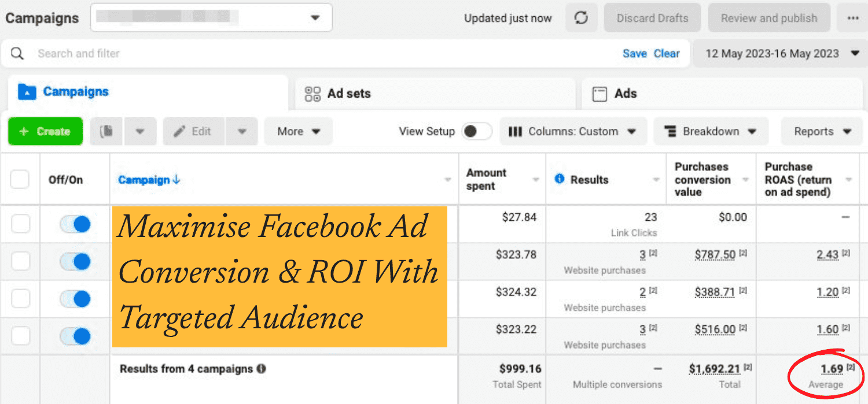Open the three-dots more options menu
This screenshot has width=868, height=404.
852,18
